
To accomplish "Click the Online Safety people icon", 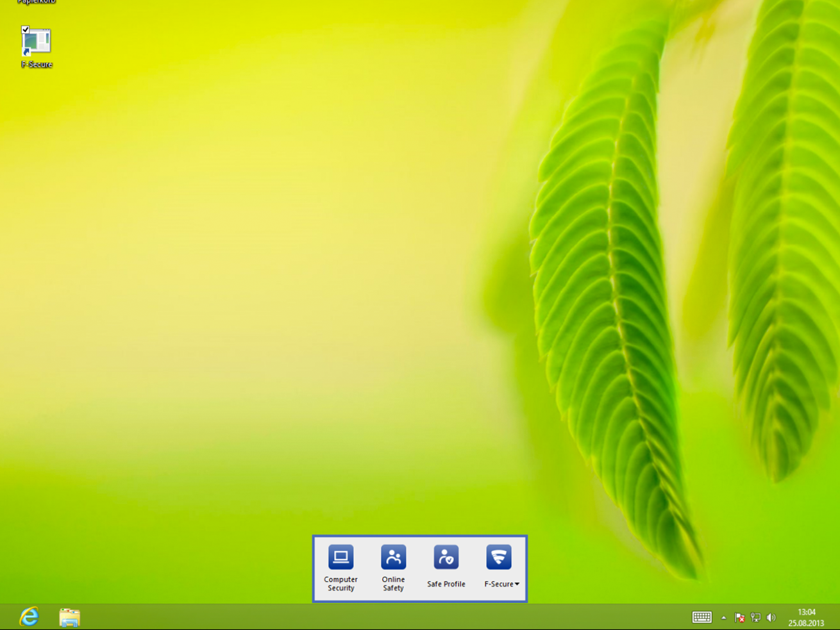I will (393, 557).
